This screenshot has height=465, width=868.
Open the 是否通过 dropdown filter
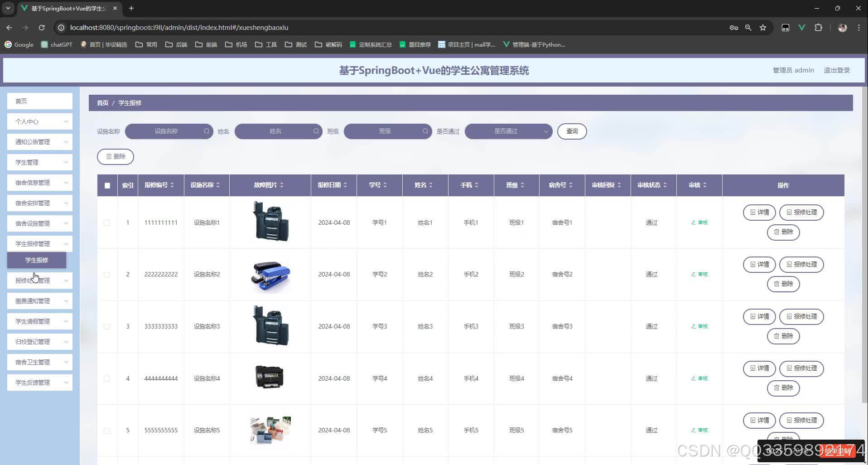(x=508, y=131)
